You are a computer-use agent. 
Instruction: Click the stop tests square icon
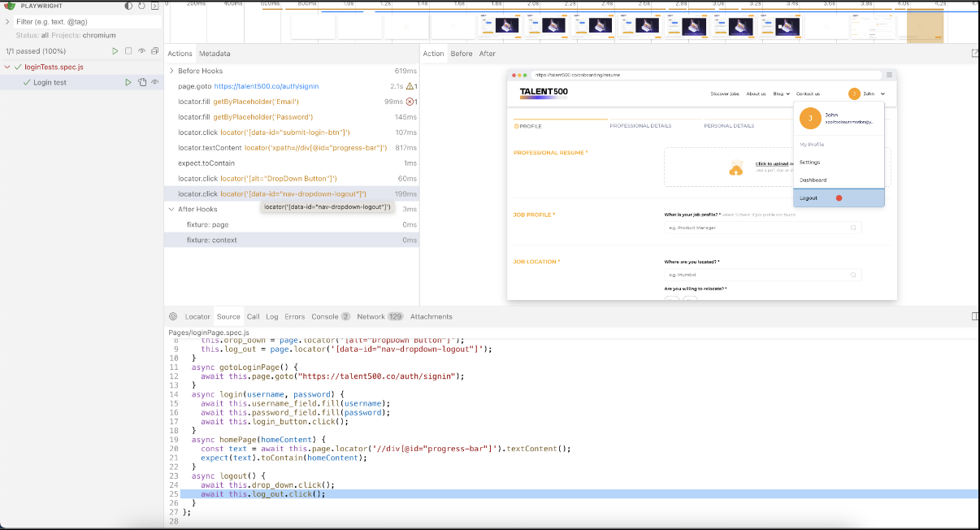point(128,51)
